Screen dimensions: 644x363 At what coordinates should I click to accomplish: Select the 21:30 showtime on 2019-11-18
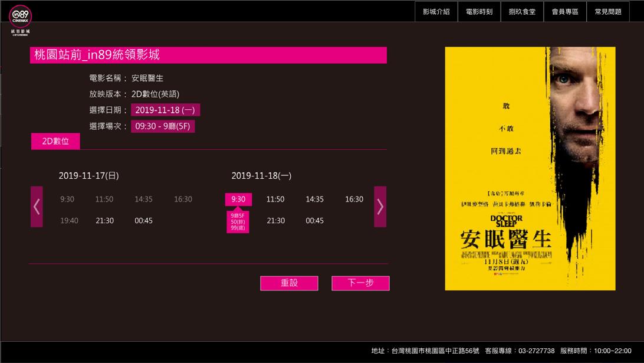pyautogui.click(x=275, y=221)
